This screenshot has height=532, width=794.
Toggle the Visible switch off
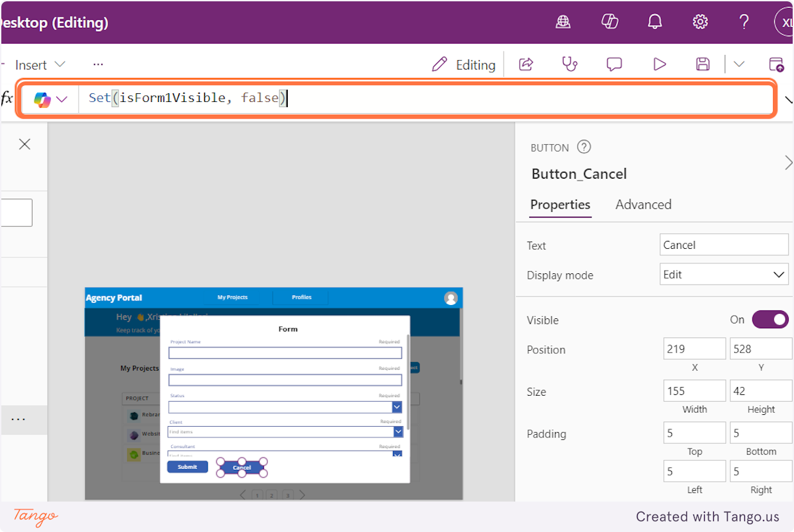[x=770, y=320]
